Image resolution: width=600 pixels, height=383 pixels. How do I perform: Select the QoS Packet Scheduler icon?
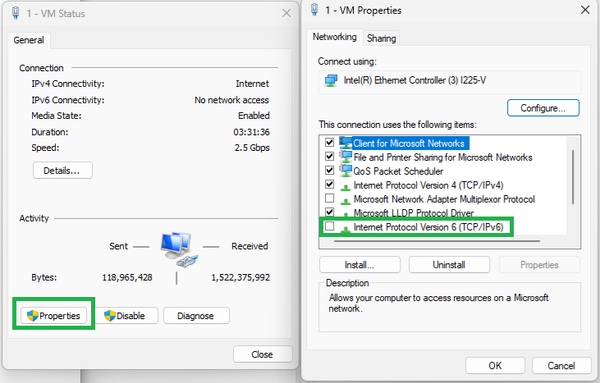click(x=346, y=171)
